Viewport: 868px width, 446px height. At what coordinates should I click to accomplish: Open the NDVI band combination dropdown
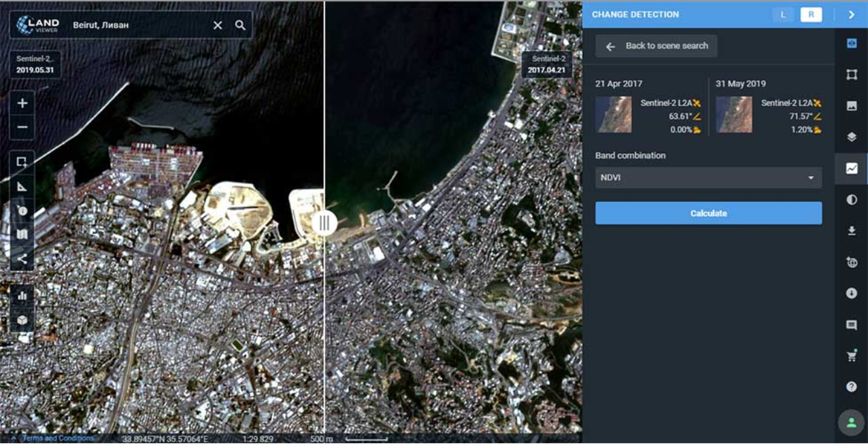[708, 177]
